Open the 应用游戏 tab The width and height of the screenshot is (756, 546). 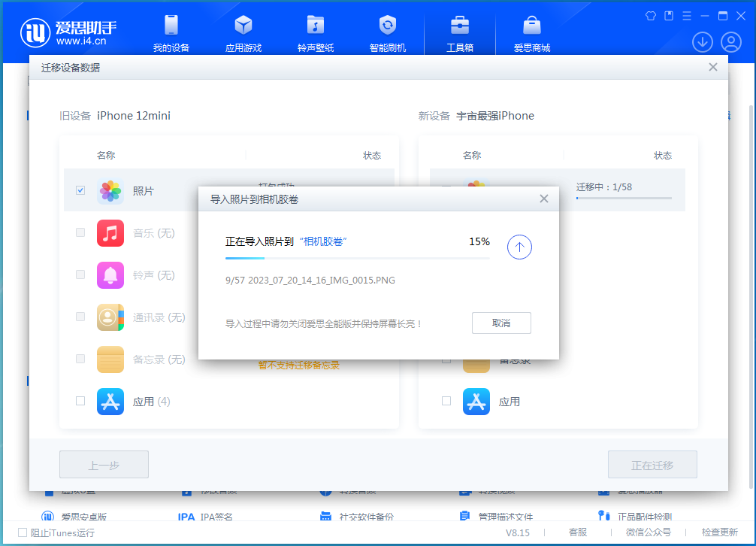[243, 33]
